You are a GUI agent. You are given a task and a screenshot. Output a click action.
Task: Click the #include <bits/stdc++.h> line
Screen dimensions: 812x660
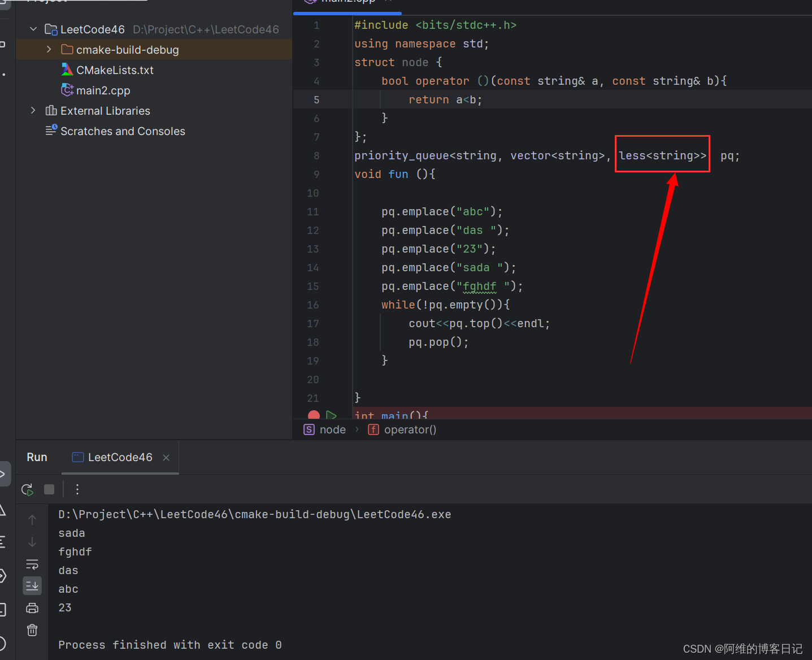click(435, 25)
